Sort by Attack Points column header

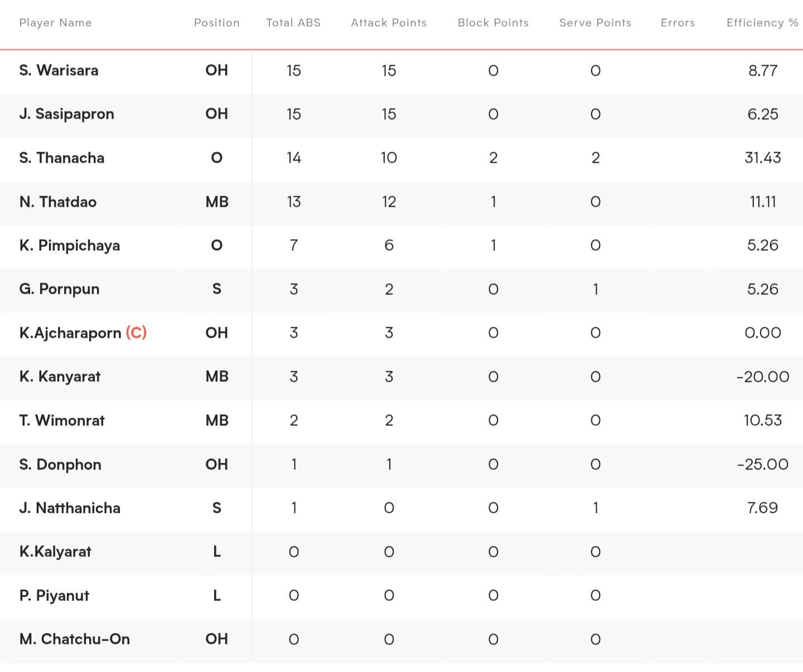pyautogui.click(x=389, y=23)
